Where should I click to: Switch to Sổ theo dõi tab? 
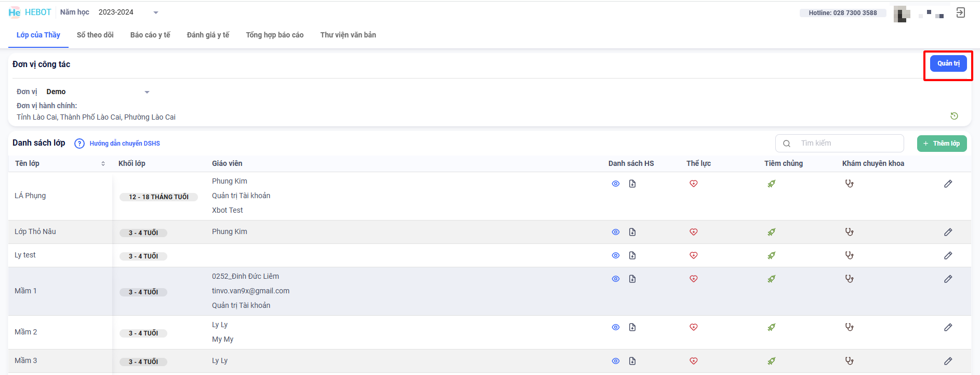tap(95, 35)
